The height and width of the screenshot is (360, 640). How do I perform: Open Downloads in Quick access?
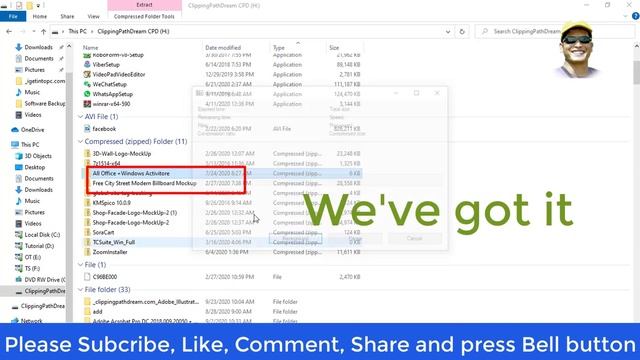(38, 47)
